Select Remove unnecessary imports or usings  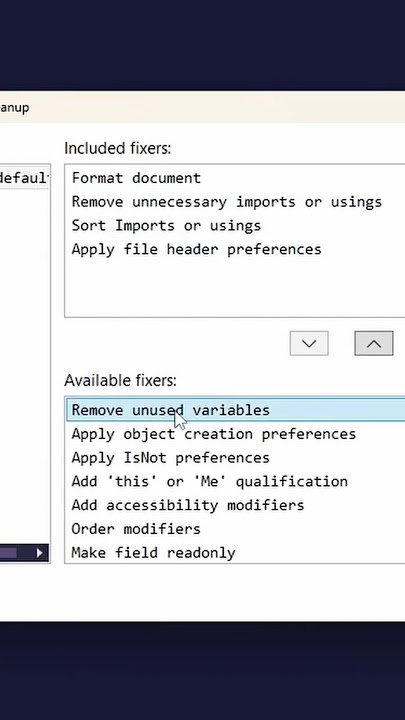227,202
